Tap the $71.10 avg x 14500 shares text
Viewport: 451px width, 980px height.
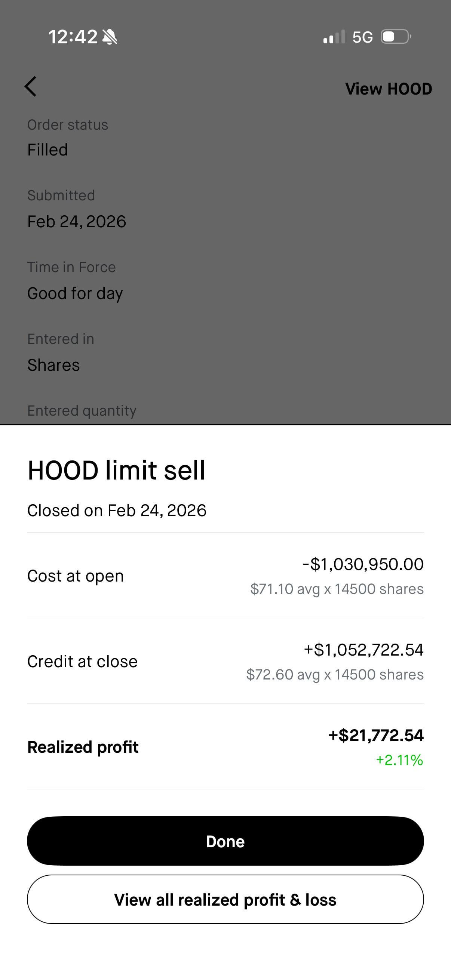click(x=337, y=589)
